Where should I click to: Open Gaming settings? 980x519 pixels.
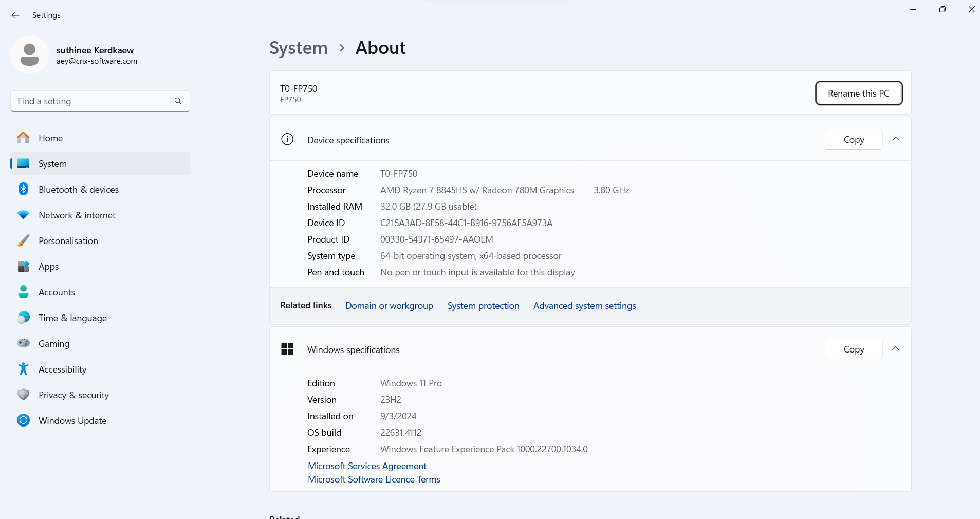point(100,343)
